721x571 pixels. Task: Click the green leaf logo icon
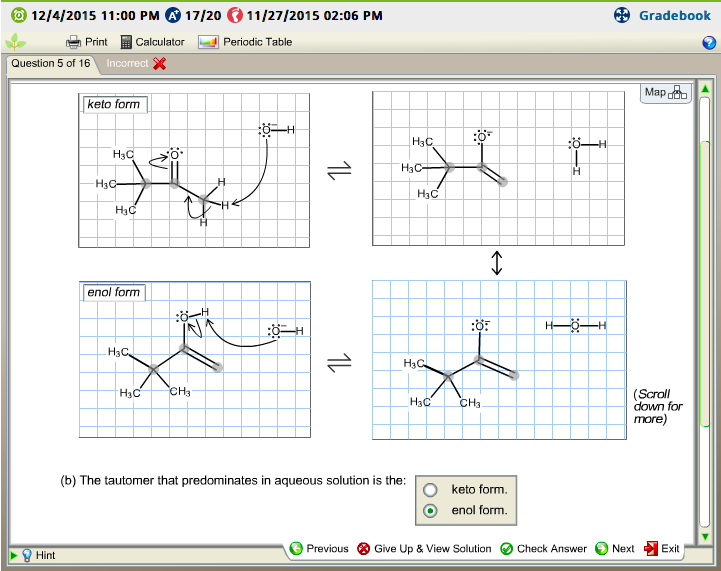15,42
